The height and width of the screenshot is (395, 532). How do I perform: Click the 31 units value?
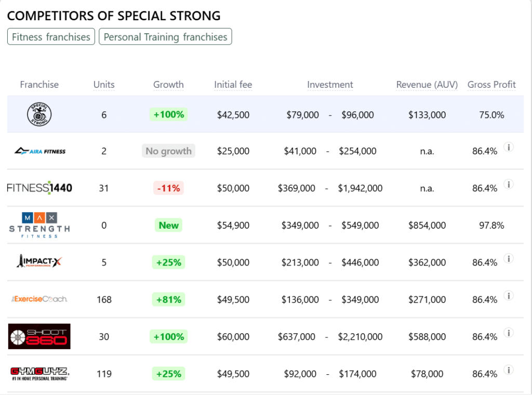pyautogui.click(x=104, y=188)
